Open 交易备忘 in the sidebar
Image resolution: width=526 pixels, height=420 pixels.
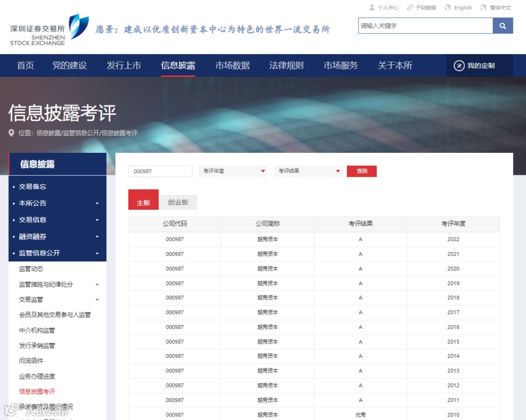33,187
